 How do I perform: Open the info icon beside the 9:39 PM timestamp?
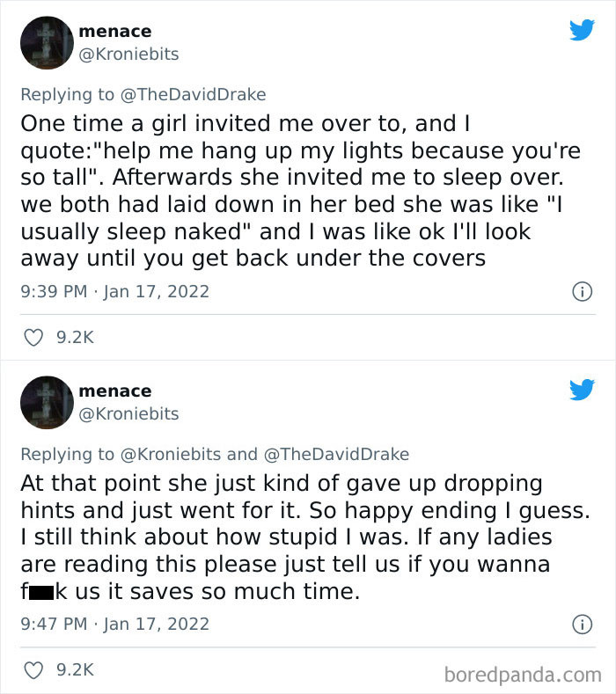tap(582, 291)
